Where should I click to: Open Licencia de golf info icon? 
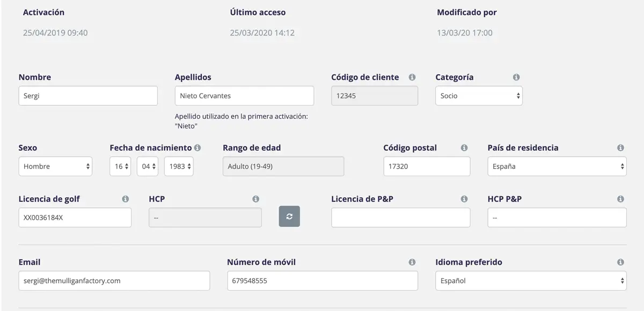point(126,199)
